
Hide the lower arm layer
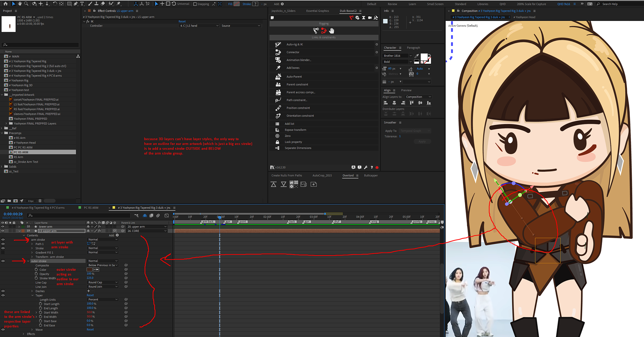coord(3,226)
